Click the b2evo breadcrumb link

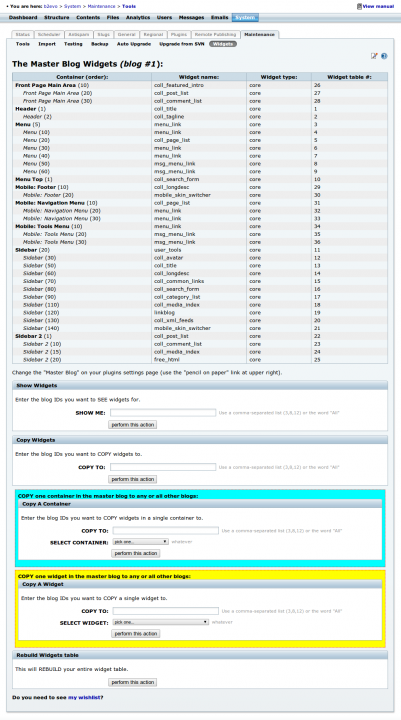click(51, 6)
